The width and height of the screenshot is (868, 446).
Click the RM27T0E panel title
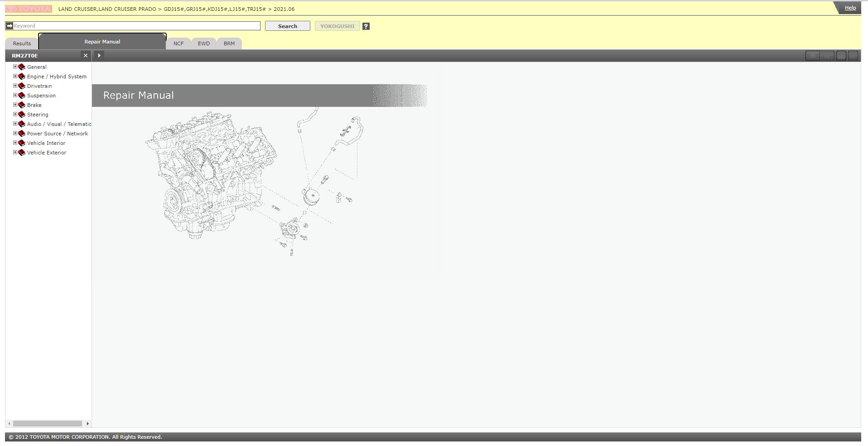(x=25, y=56)
